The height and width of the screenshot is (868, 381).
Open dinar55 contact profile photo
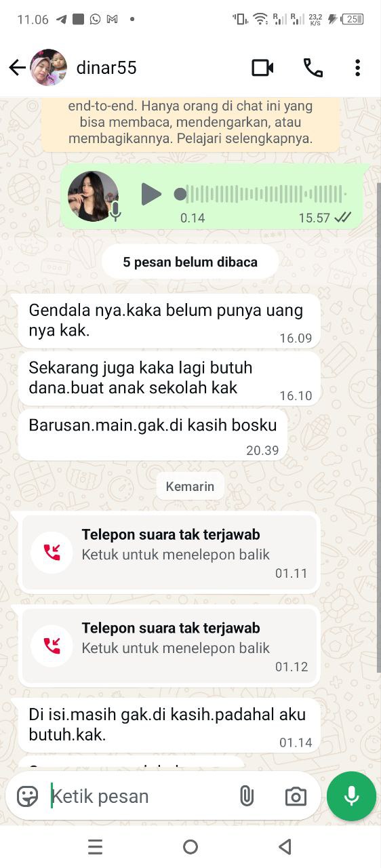[x=49, y=68]
